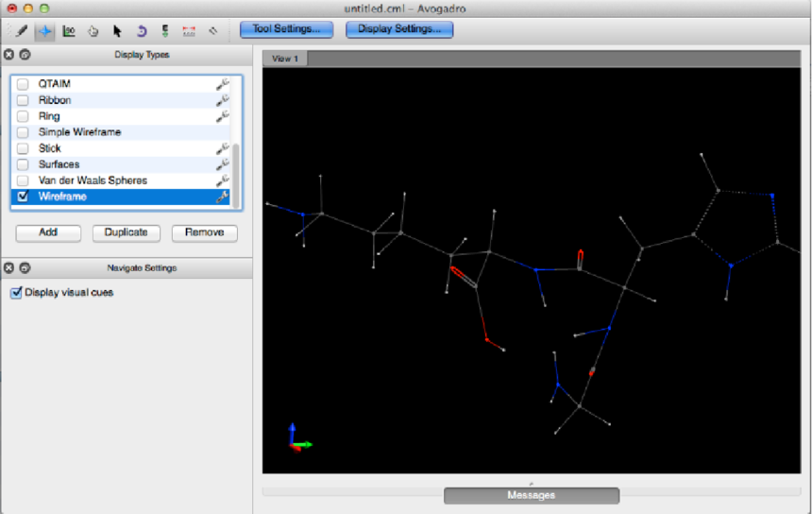
Task: Choose the Bond Centric Manipulate tool
Action: coord(69,30)
